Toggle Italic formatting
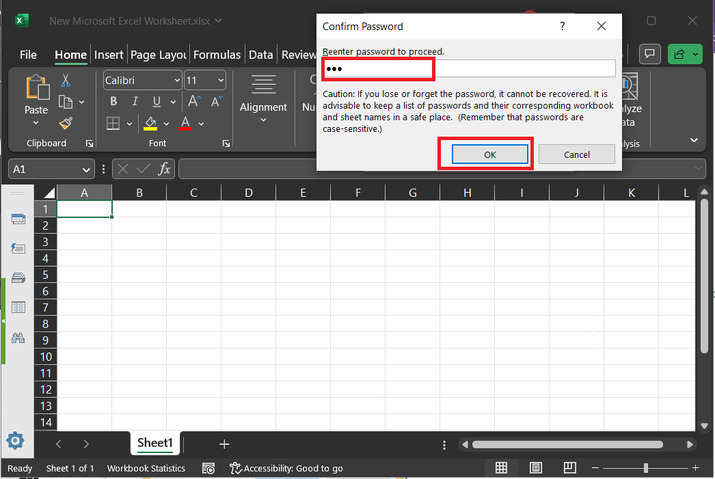 135,101
